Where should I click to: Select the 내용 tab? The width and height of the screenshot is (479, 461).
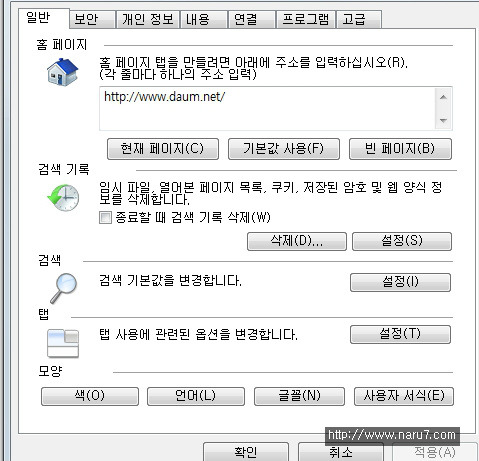[203, 19]
